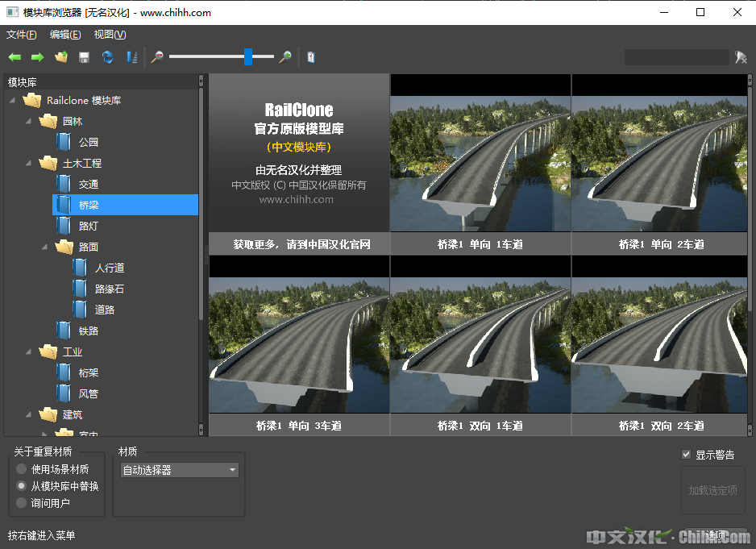The height and width of the screenshot is (549, 756).
Task: Click the green back arrow icon
Action: click(15, 57)
